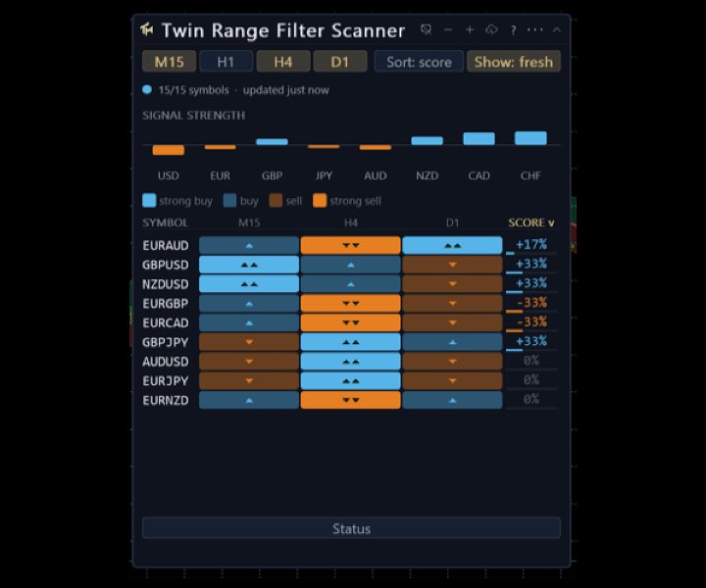Screen dimensions: 706x588
Task: Select the EUR currency label
Action: [221, 175]
